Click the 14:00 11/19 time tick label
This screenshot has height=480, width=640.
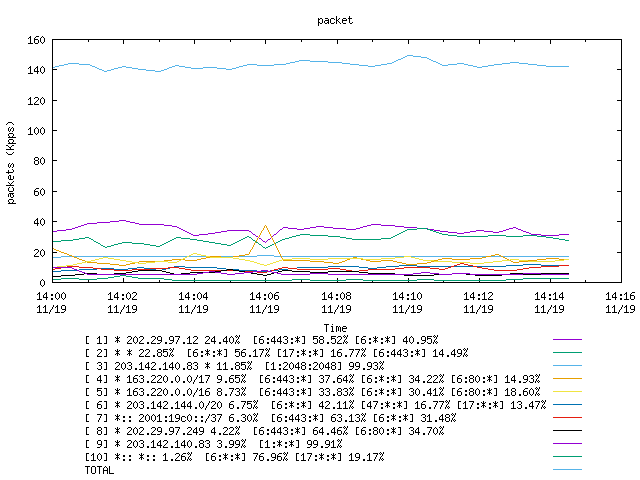point(51,302)
